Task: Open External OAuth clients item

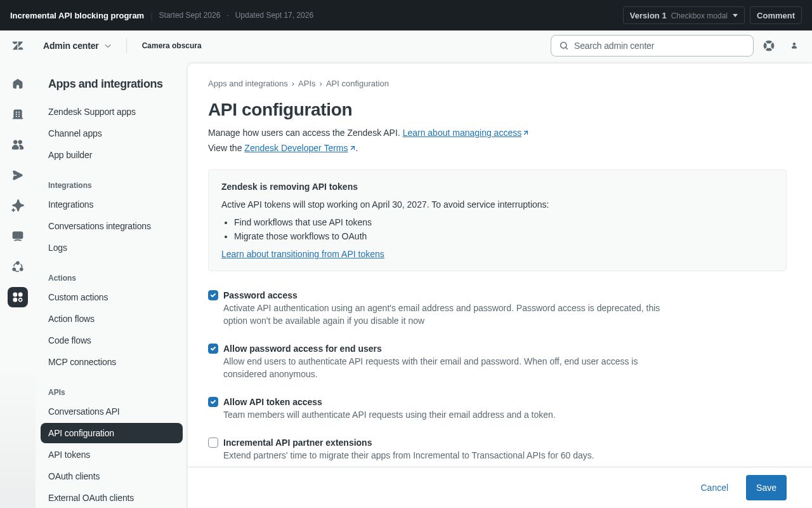Action: pyautogui.click(x=112, y=498)
